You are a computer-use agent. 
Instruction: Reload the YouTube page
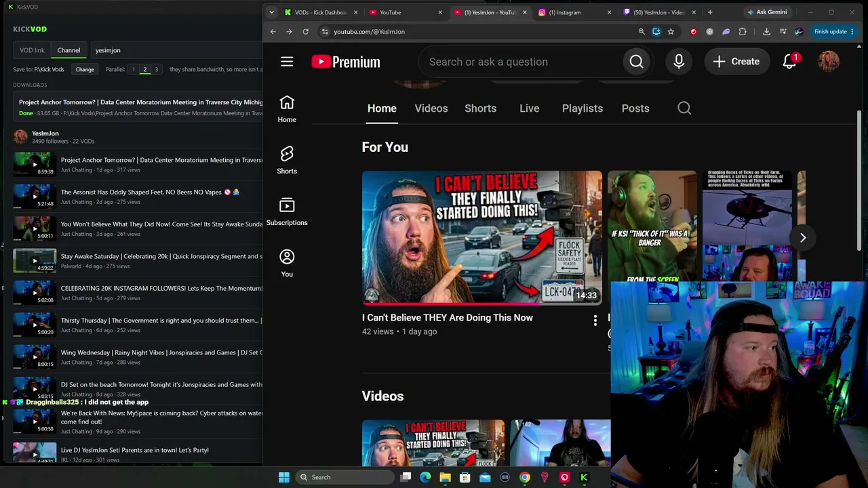[x=306, y=32]
